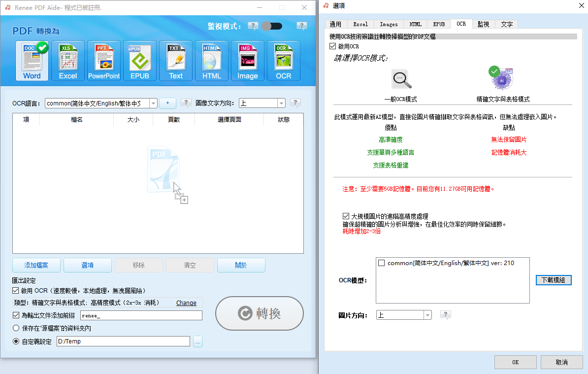Screen dimensions: 588x374
Task: Switch to the HTML options tab
Action: click(x=415, y=24)
